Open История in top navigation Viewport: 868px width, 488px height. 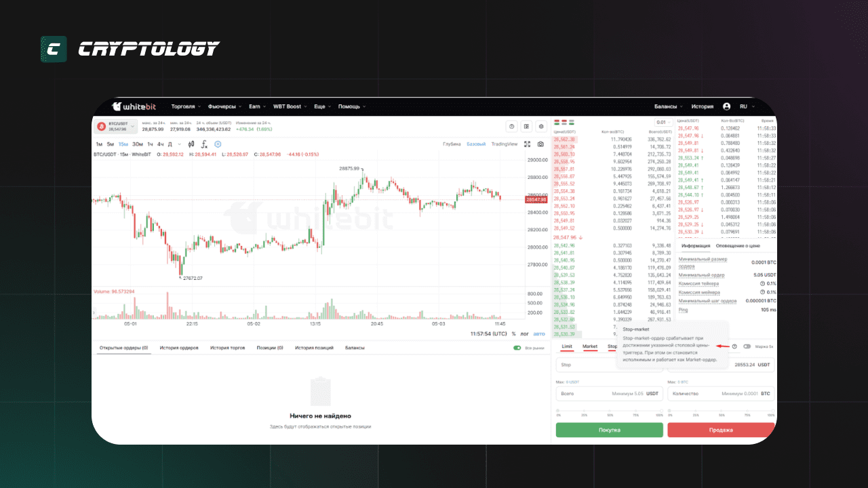click(x=703, y=106)
